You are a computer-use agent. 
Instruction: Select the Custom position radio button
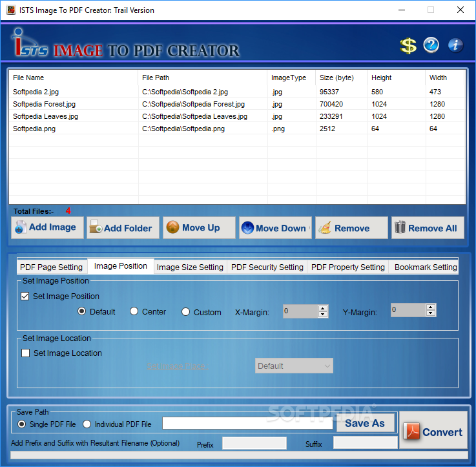[x=185, y=312]
